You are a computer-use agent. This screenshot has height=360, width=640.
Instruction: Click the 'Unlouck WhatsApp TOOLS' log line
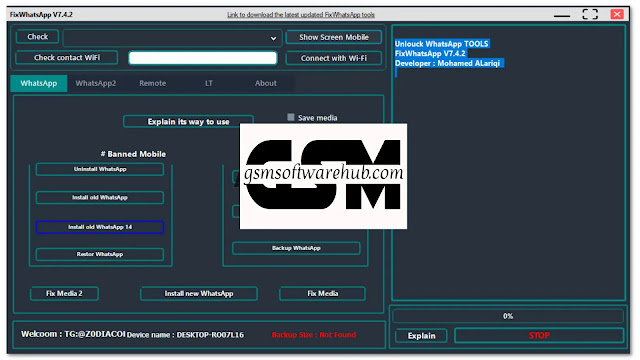441,44
